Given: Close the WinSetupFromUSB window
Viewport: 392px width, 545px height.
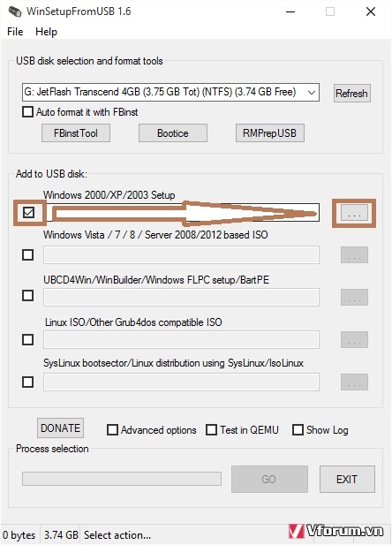Looking at the screenshot, I should coord(371,11).
